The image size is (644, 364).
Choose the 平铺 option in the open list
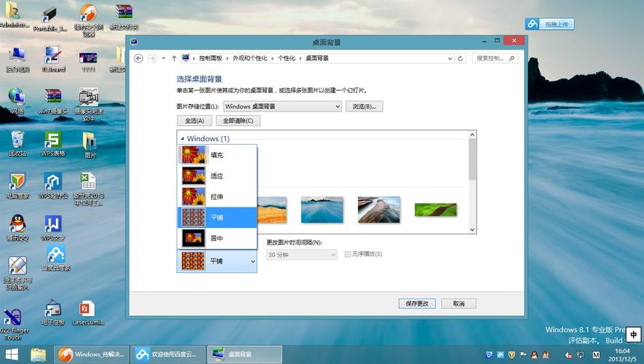[x=217, y=218]
